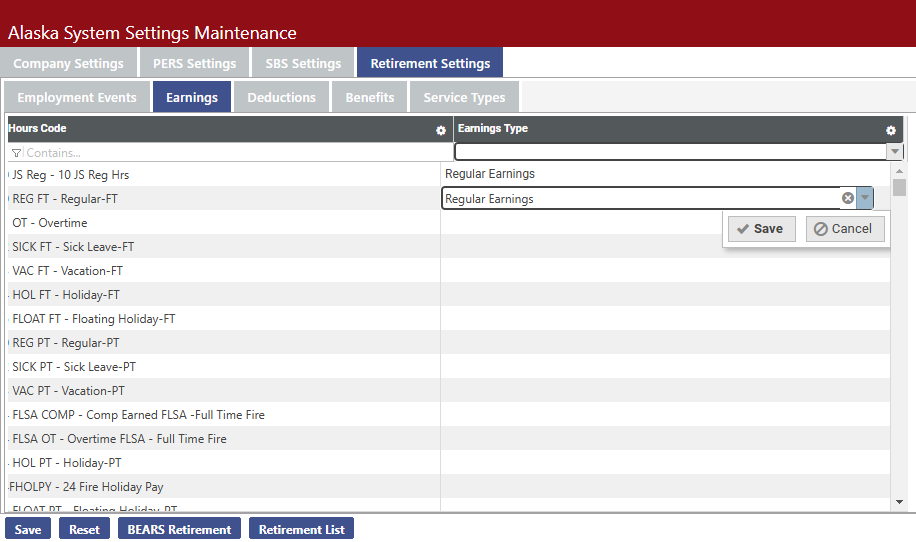The width and height of the screenshot is (916, 542).
Task: Sort by the Hours Code column header
Action: coord(37,128)
